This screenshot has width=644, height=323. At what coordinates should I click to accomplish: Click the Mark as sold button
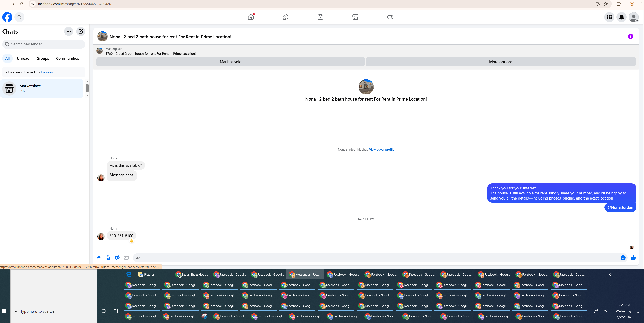click(x=230, y=62)
